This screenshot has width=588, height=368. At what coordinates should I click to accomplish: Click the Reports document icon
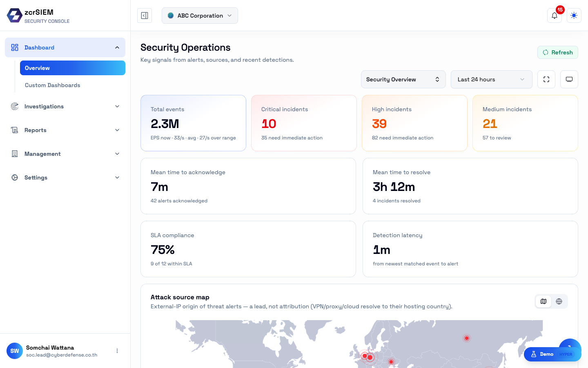(x=15, y=130)
